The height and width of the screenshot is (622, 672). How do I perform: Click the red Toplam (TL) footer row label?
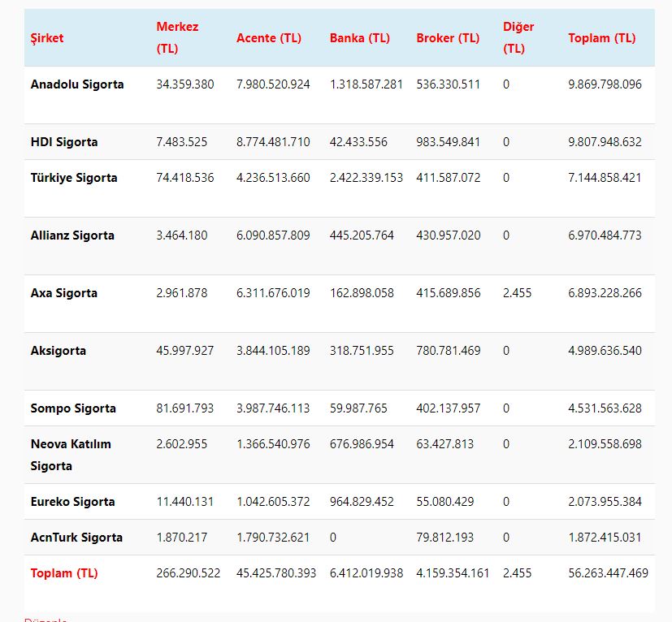[x=64, y=573]
